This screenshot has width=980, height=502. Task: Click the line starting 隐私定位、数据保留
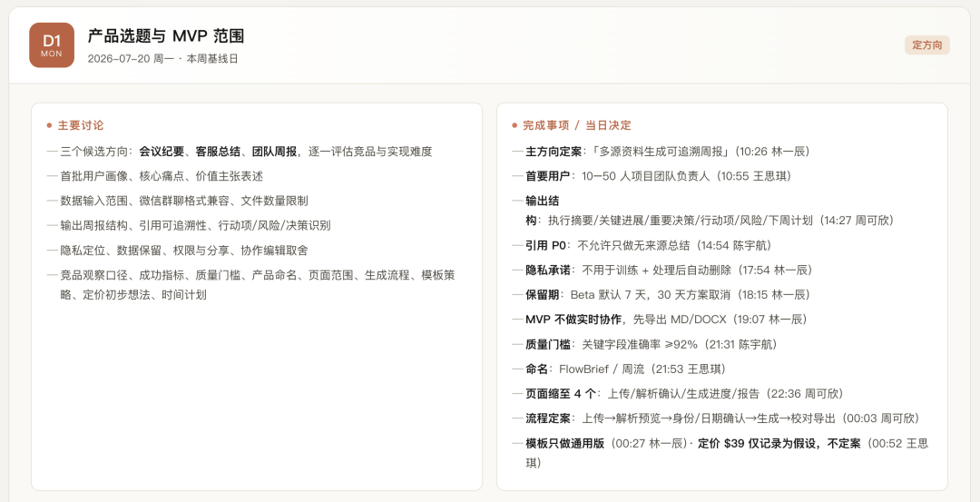pyautogui.click(x=184, y=250)
